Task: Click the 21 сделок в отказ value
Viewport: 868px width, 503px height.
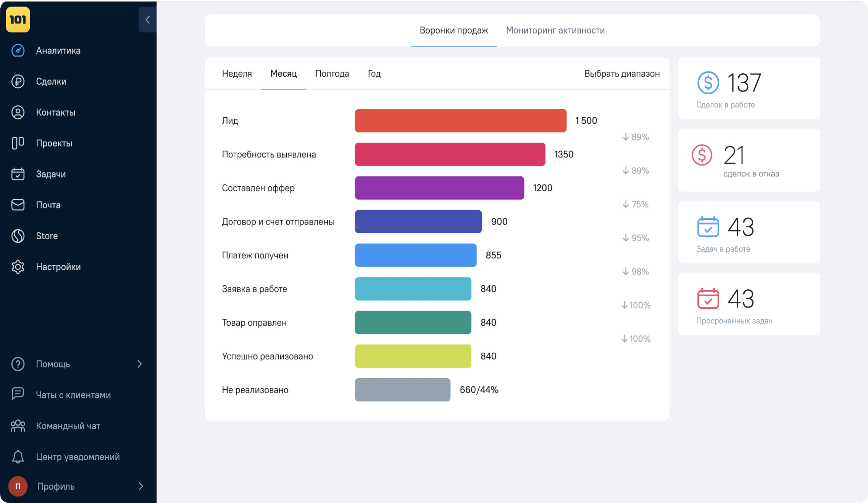Action: 734,155
